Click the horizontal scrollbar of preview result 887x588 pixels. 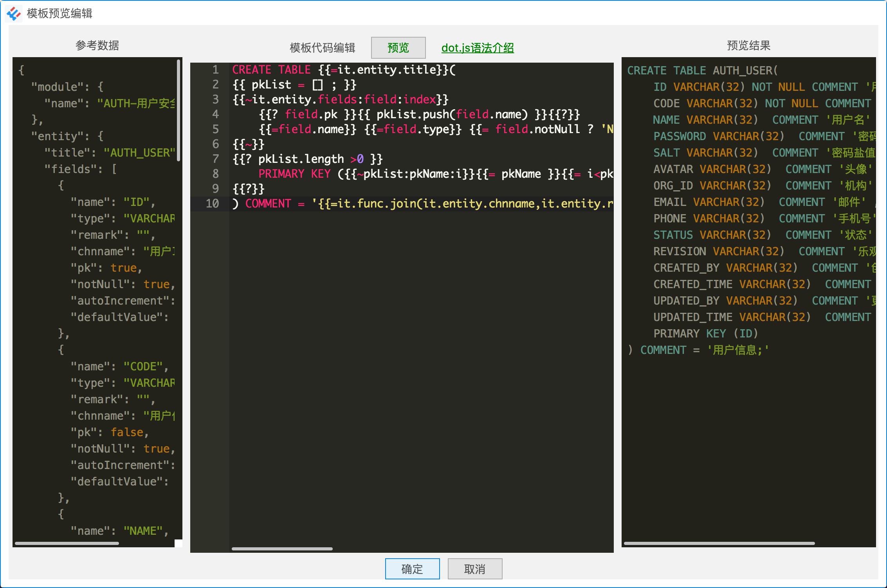[x=719, y=543]
